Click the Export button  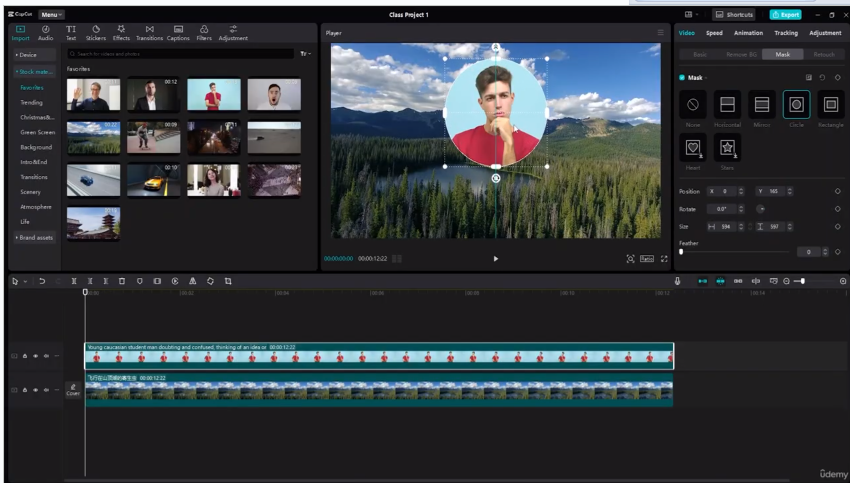click(x=785, y=15)
